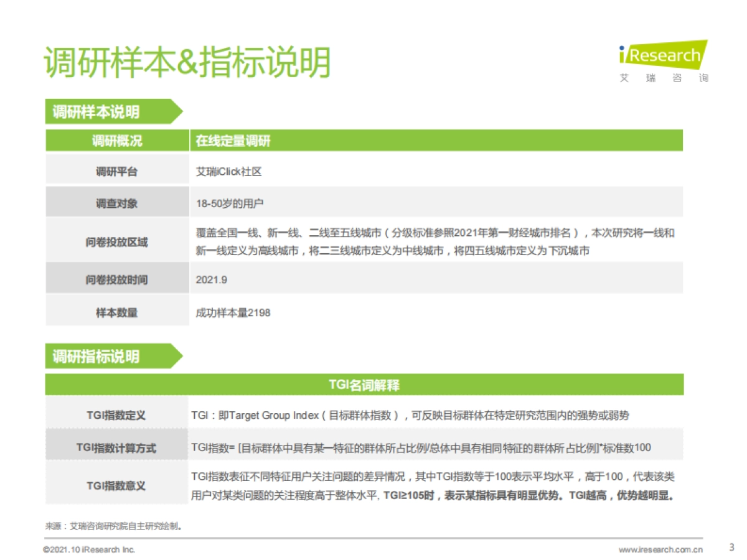Select the 调研概况 table header cell
Image resolution: width=747 pixels, height=560 pixels.
(x=117, y=141)
